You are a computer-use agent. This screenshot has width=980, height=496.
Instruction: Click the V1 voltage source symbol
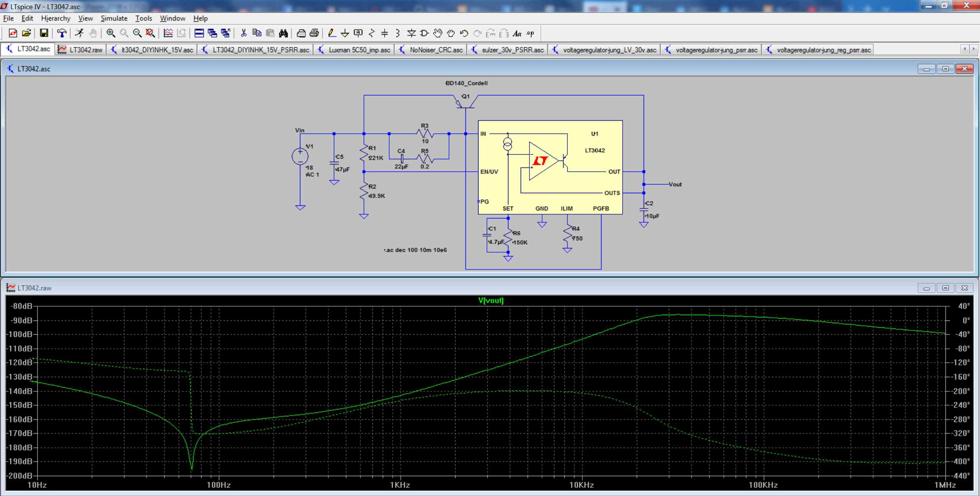point(300,156)
